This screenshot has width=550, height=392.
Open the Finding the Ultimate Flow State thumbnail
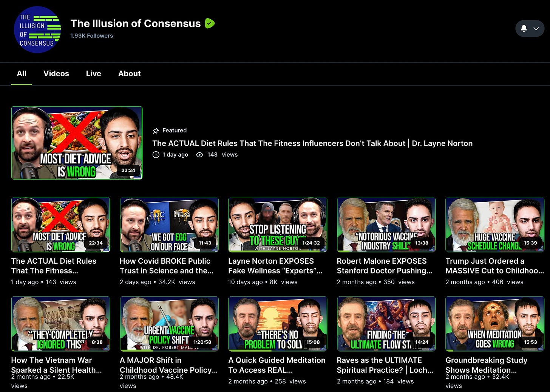[x=386, y=324]
